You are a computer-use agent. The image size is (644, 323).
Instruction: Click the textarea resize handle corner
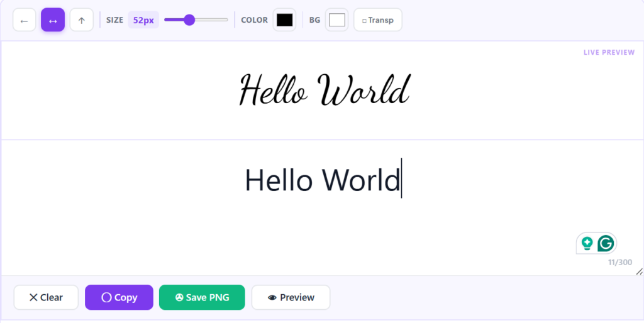click(x=639, y=271)
